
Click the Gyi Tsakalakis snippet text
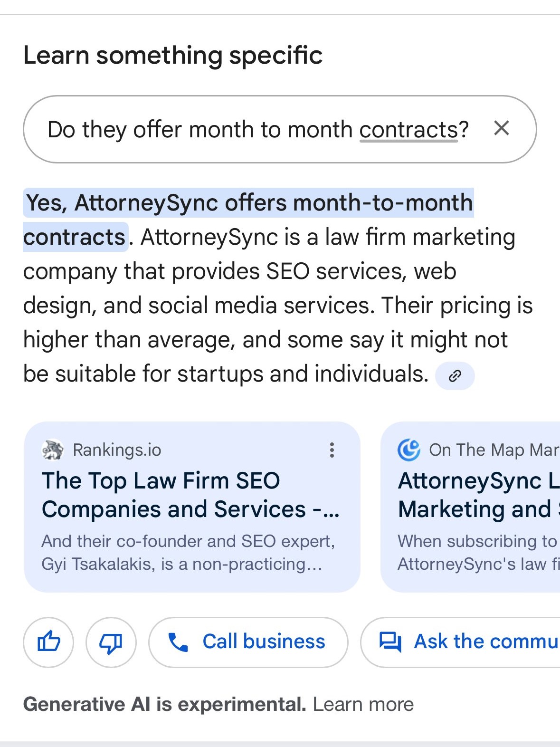pyautogui.click(x=188, y=553)
